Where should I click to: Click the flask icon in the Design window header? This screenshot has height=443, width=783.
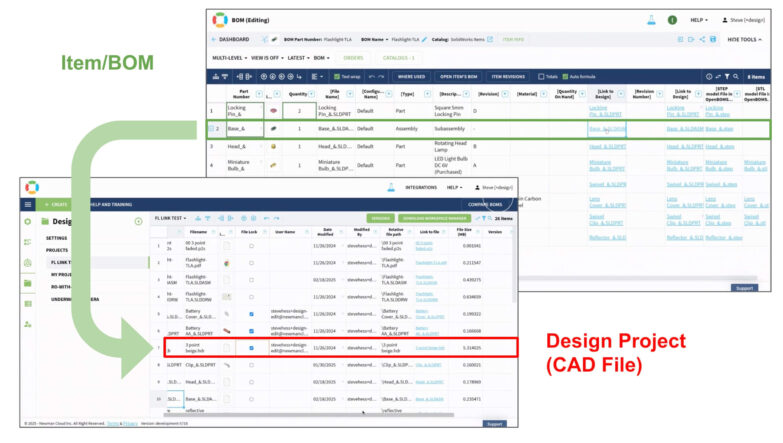click(x=391, y=187)
